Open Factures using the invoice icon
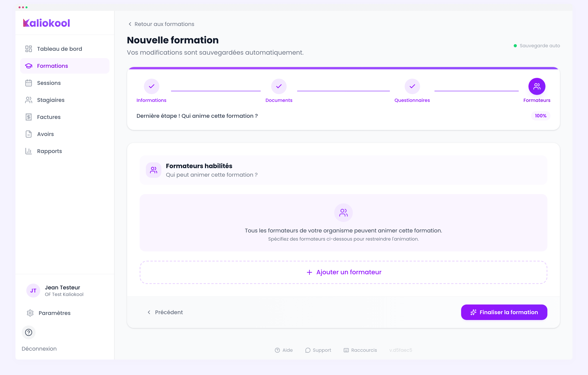The height and width of the screenshot is (375, 588). (28, 117)
